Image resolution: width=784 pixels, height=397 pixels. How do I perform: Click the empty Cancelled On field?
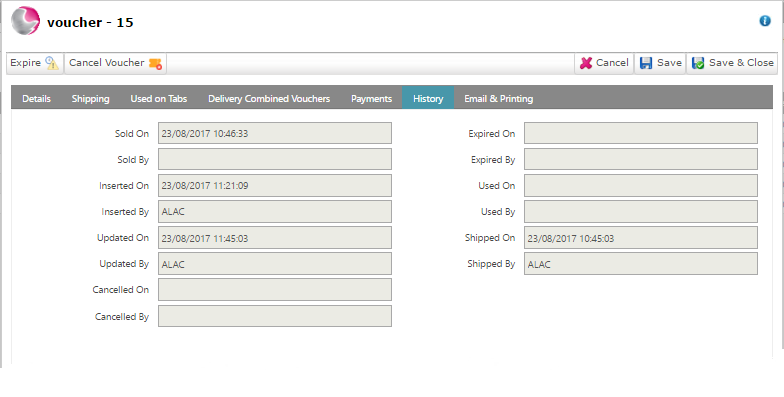275,290
